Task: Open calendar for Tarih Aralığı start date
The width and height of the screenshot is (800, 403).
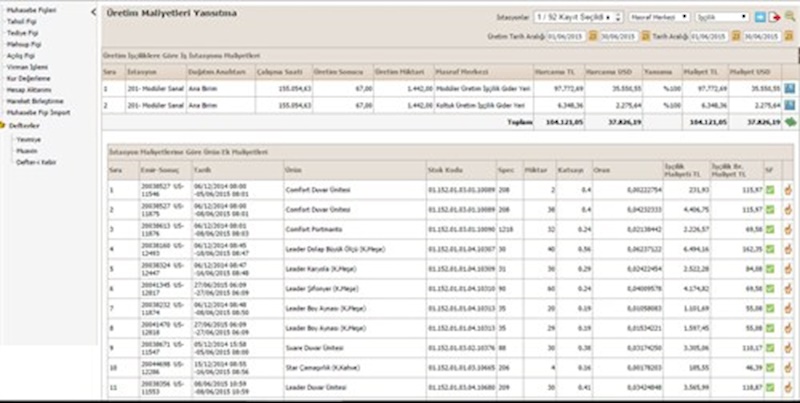Action: 736,37
